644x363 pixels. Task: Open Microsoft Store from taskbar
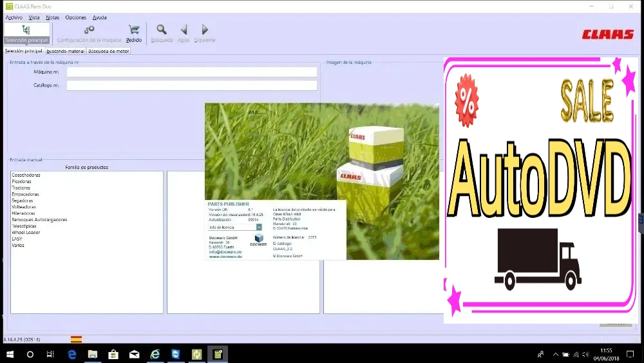tap(113, 354)
